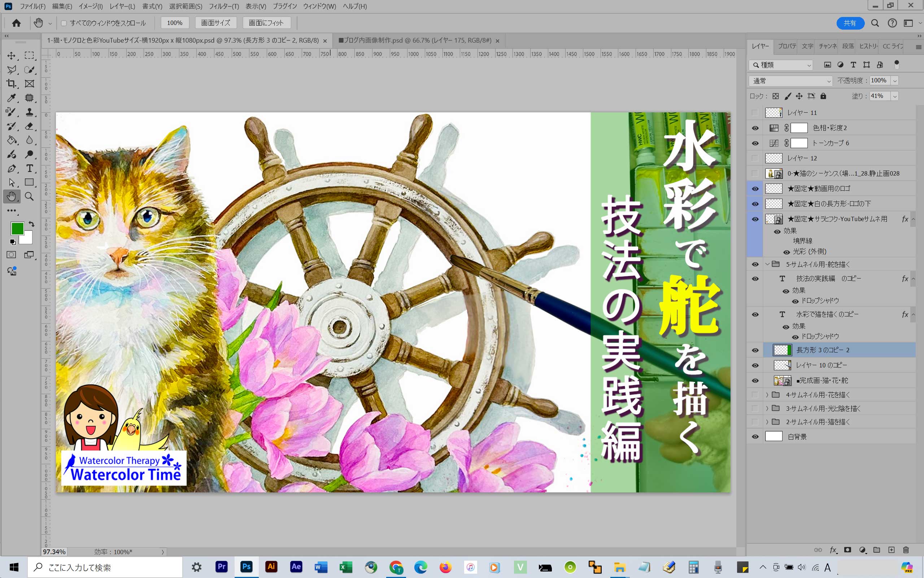Viewport: 924px width, 578px height.
Task: Select the Zoom tool in toolbox
Action: tap(29, 197)
